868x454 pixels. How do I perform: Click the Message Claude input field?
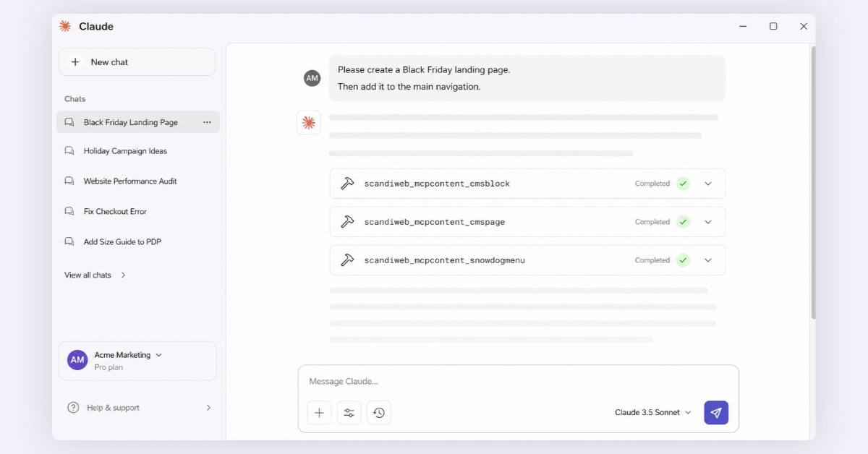(x=518, y=382)
